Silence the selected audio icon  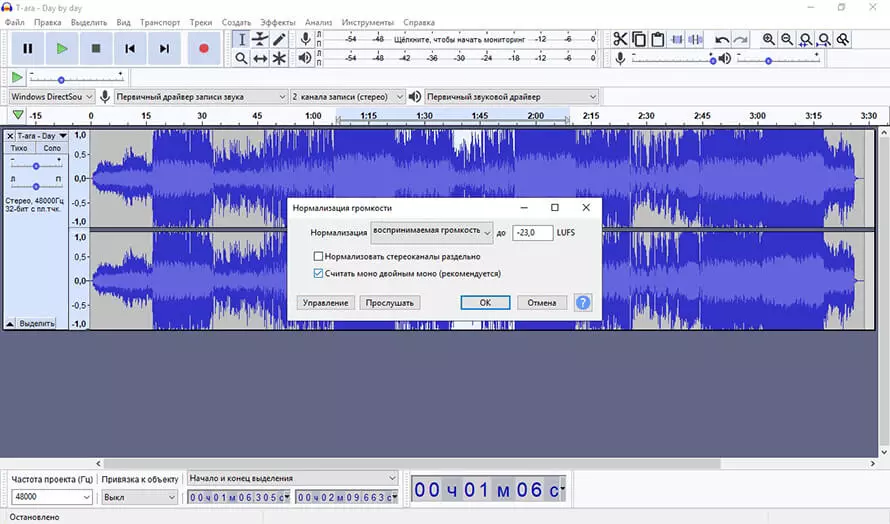click(695, 39)
